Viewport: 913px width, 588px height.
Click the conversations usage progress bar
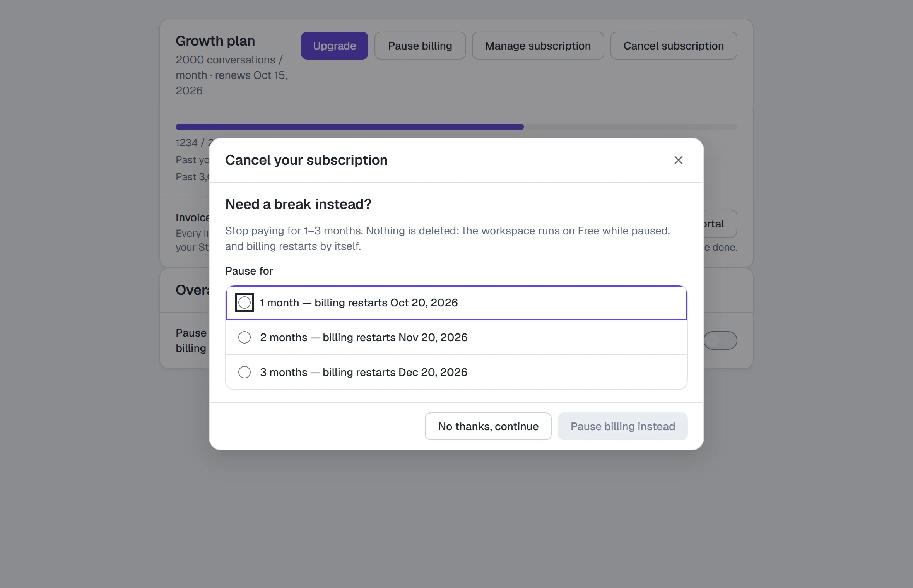[456, 127]
